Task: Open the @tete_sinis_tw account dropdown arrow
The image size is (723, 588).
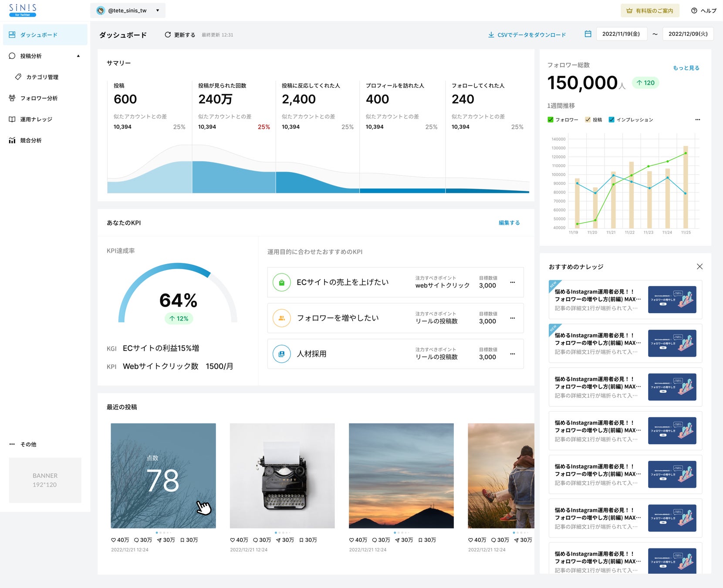Action: coord(158,10)
